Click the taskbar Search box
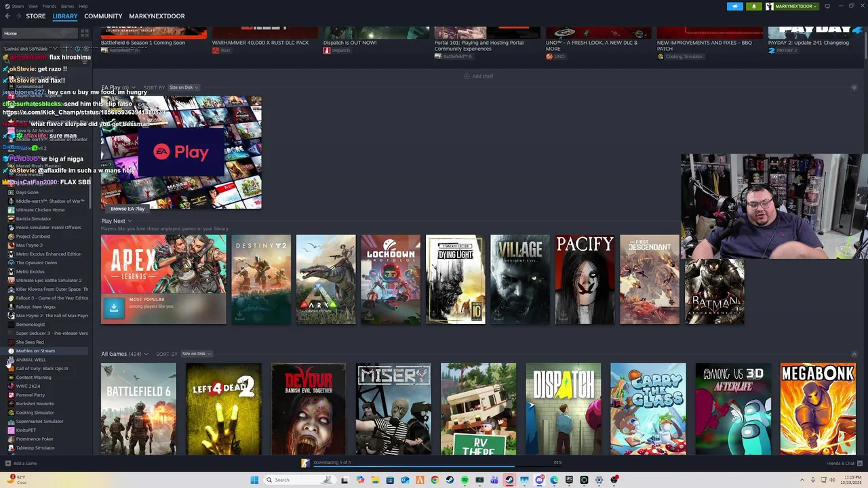Viewport: 868px width, 488px height. (x=298, y=480)
